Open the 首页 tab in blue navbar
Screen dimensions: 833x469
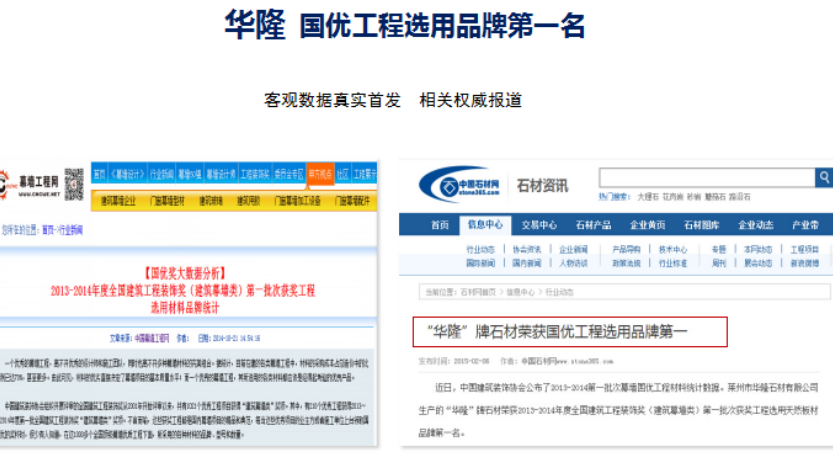[x=439, y=225]
